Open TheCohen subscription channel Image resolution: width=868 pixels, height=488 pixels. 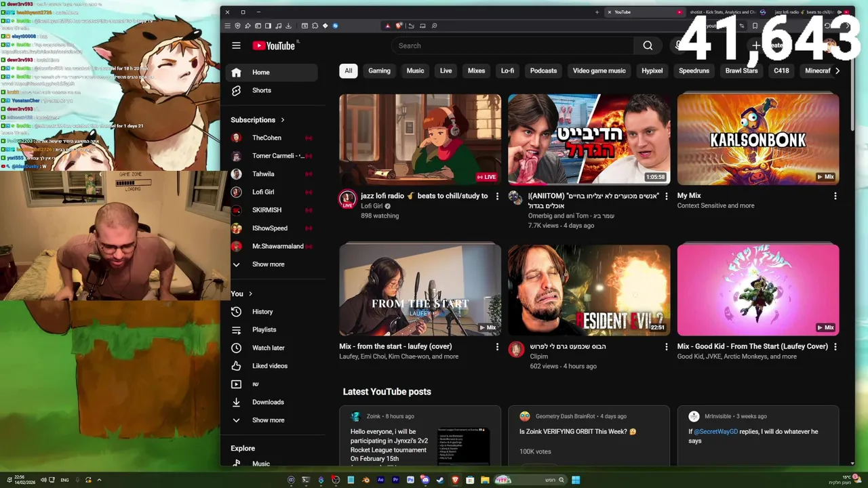coord(271,138)
